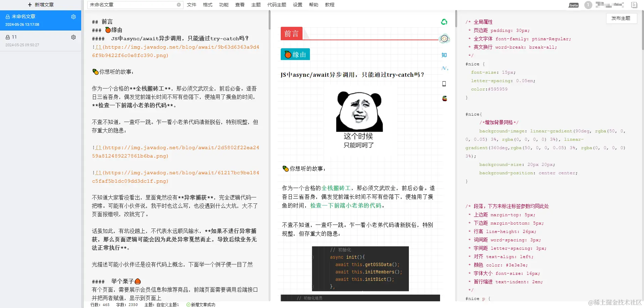Click the 2024-05-25 09:50:27 timestamp

point(22,45)
